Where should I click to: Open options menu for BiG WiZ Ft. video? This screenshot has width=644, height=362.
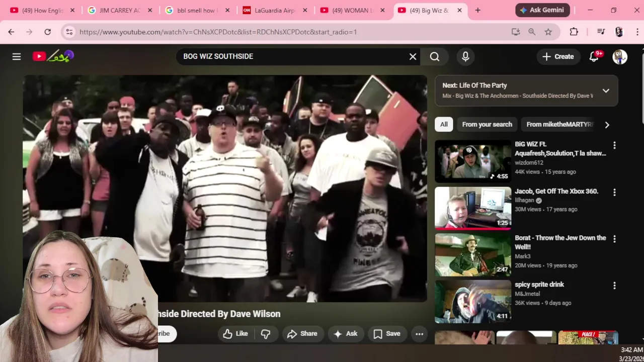tap(614, 145)
